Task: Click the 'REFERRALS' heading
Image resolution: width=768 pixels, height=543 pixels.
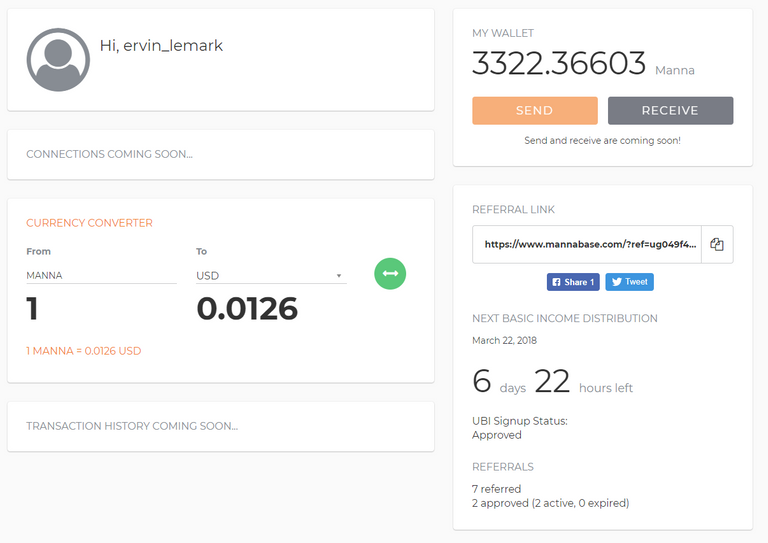Action: (503, 467)
